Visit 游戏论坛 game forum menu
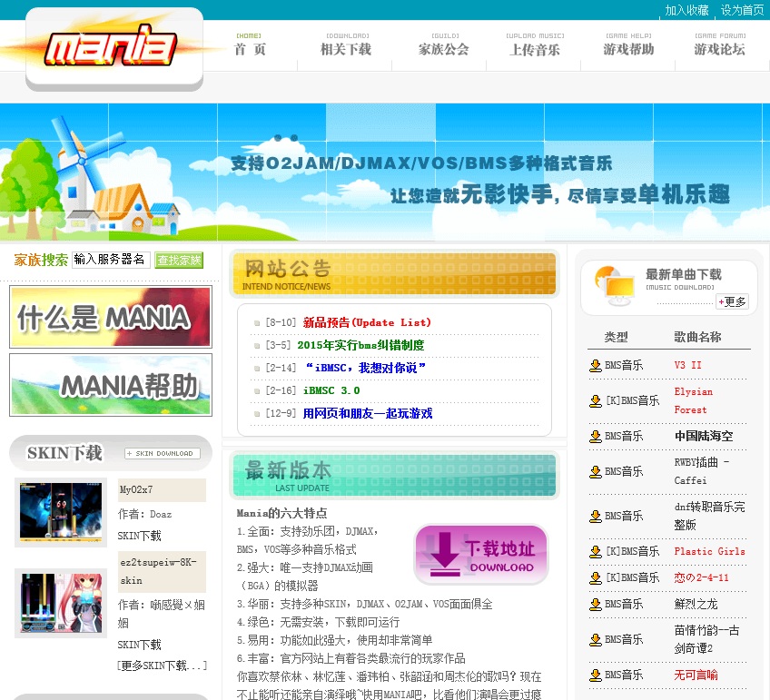This screenshot has height=700, width=770. 719,44
